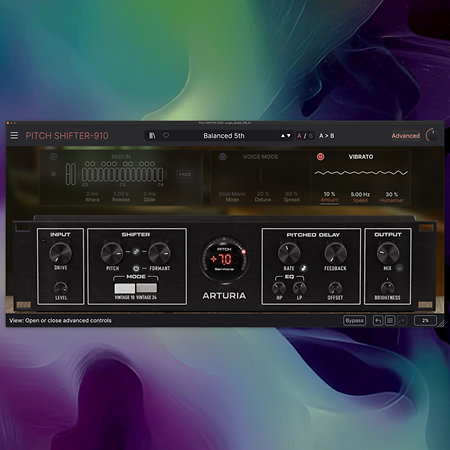
Task: Click the Input Drive knob
Action: 60,253
